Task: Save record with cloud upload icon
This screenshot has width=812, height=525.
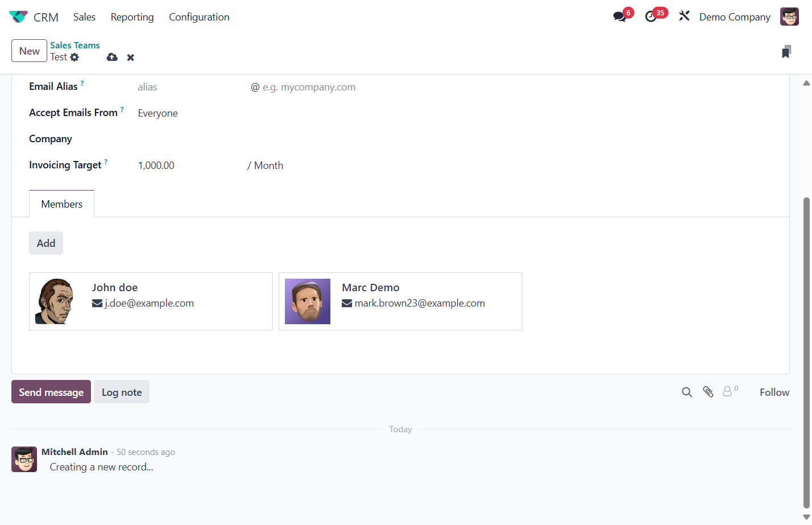Action: coord(112,57)
